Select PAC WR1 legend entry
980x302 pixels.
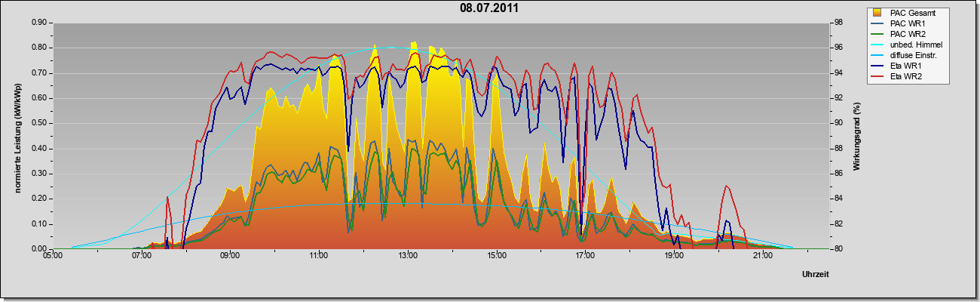908,23
